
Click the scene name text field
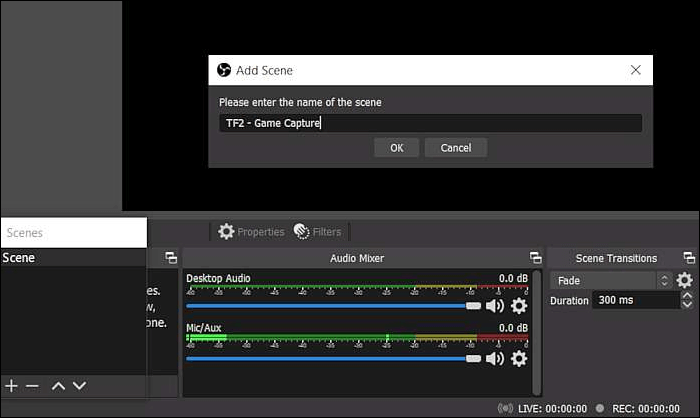[x=430, y=123]
